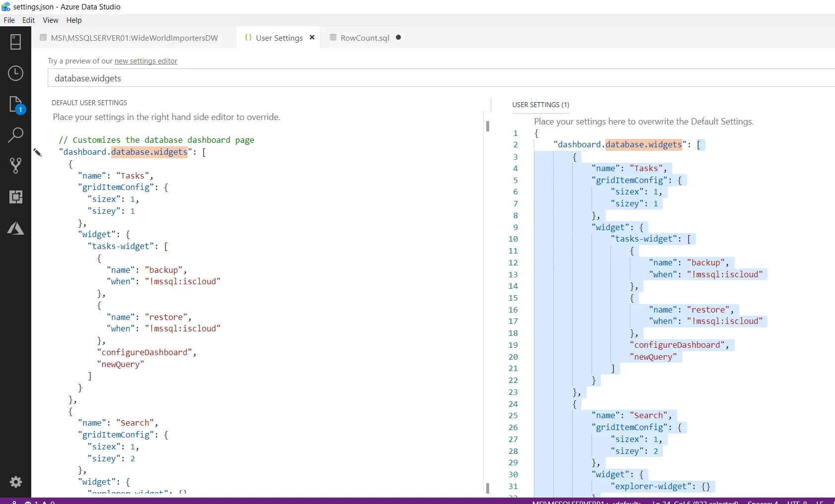Focus the settings search box containing database.widgets
Image resolution: width=835 pixels, height=504 pixels.
click(x=441, y=78)
